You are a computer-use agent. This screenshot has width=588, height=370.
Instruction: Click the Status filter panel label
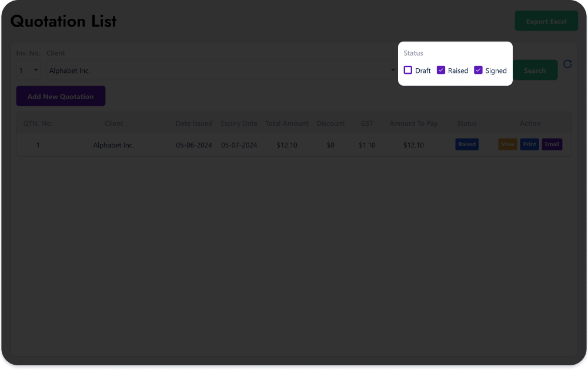[413, 53]
